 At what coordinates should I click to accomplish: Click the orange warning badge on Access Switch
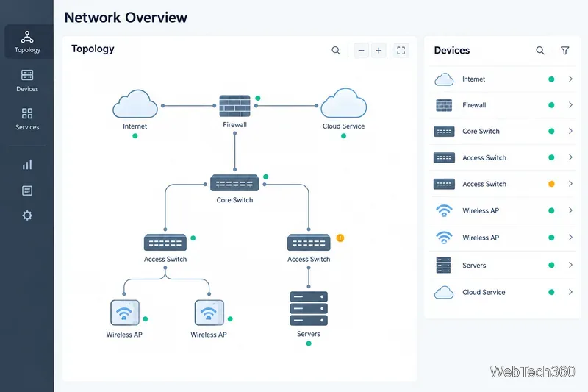[340, 238]
